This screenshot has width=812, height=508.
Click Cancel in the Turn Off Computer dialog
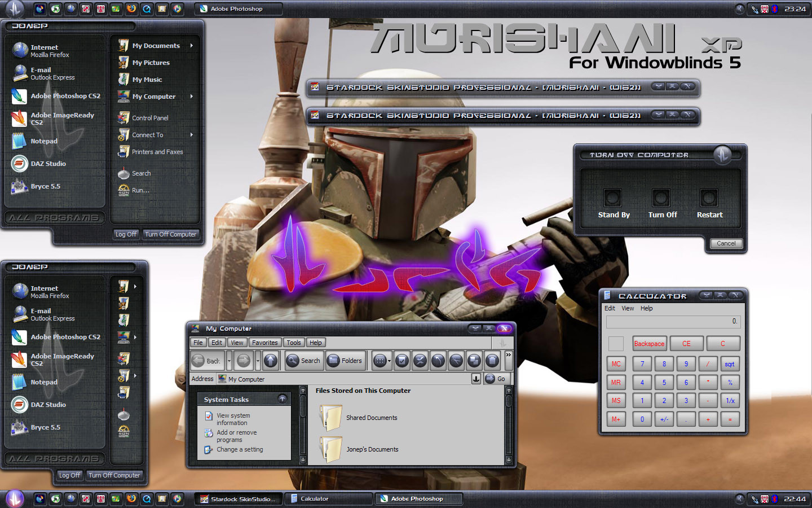click(x=726, y=243)
